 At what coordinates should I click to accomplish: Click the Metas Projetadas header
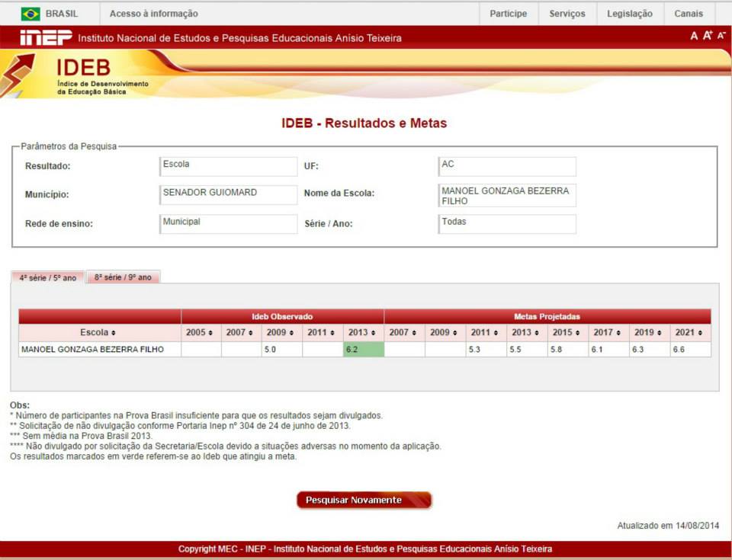547,316
